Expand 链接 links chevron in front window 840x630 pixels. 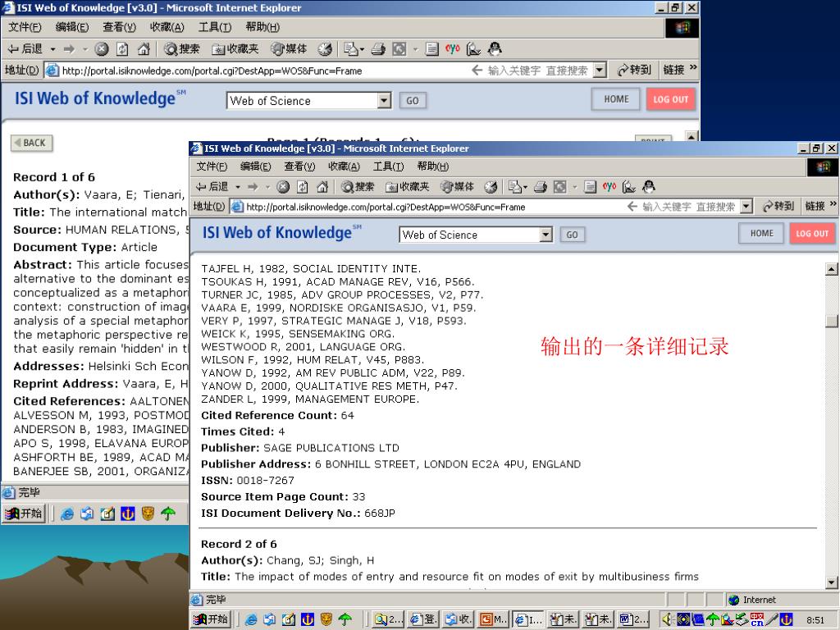point(833,204)
